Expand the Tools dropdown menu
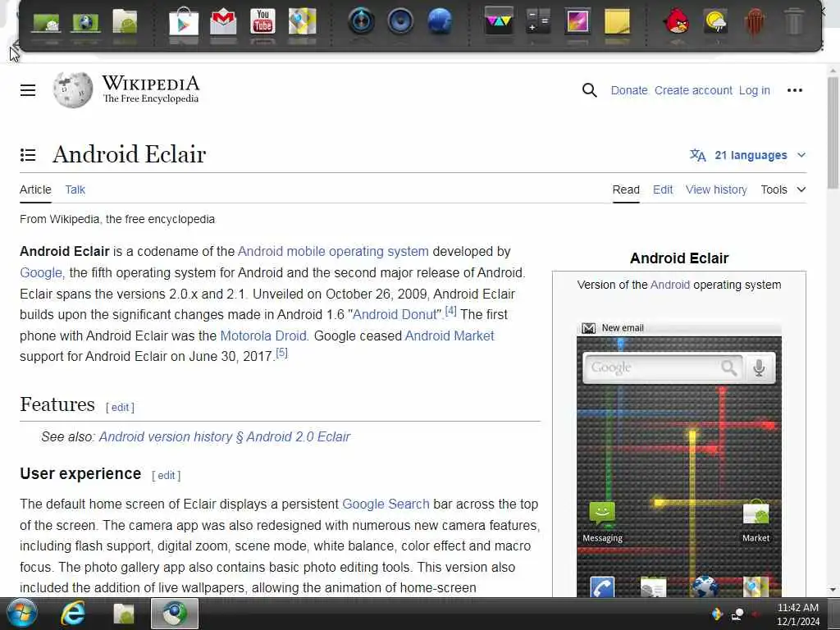 tap(783, 189)
